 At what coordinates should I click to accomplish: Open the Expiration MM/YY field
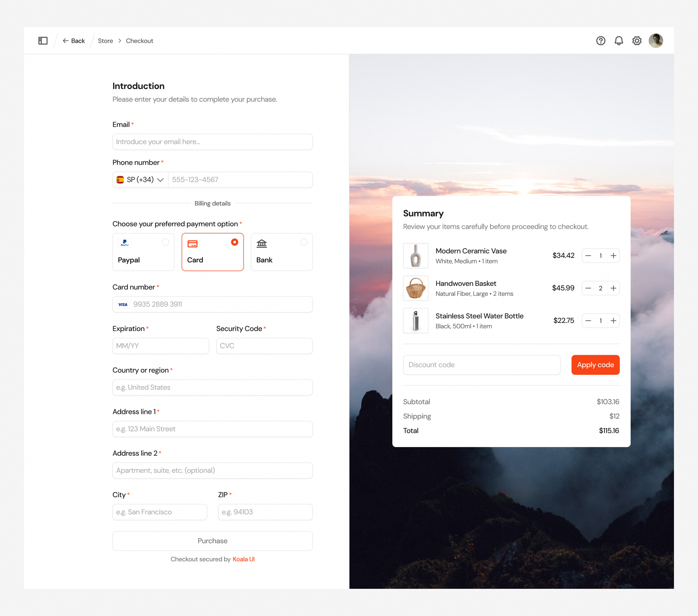(x=161, y=346)
